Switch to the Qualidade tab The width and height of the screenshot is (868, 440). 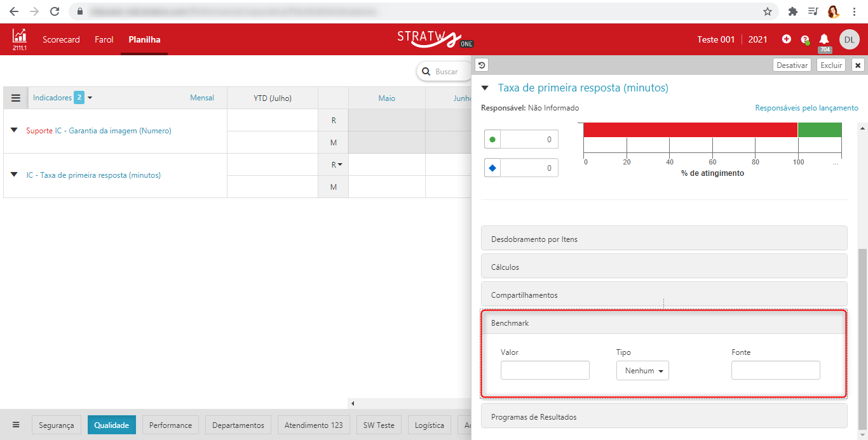coord(112,425)
